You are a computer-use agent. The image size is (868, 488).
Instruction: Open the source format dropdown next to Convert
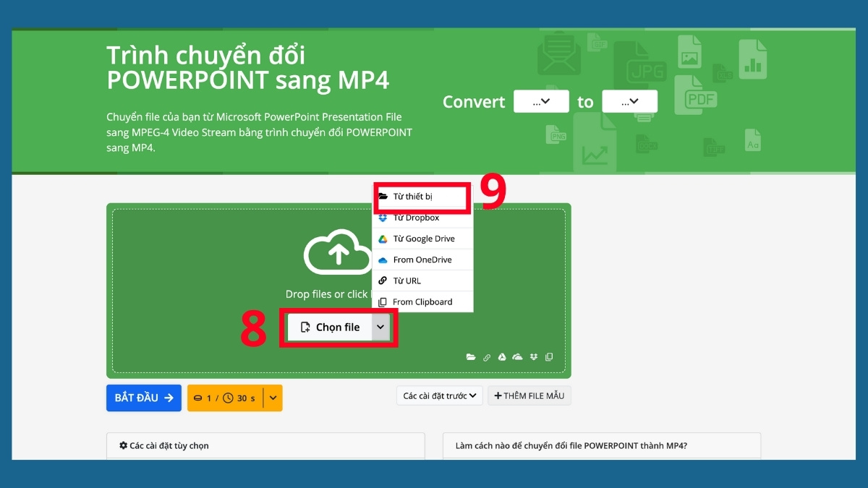pos(541,101)
